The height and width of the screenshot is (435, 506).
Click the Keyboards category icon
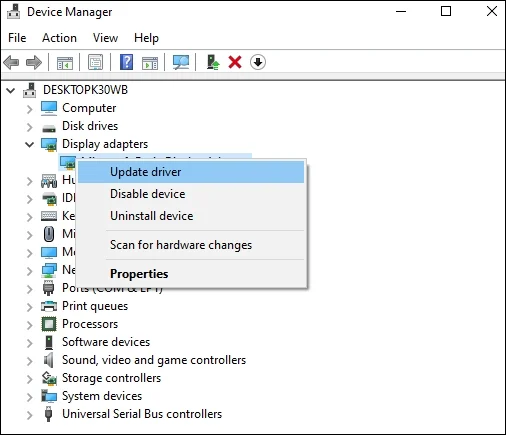tap(49, 216)
